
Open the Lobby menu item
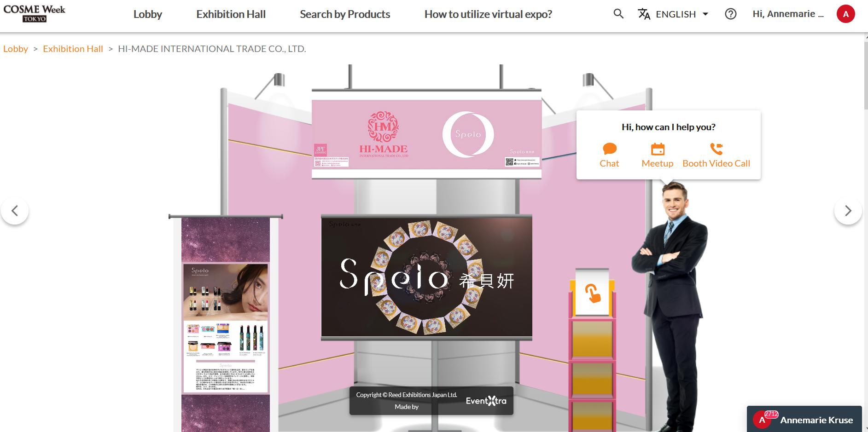point(147,14)
